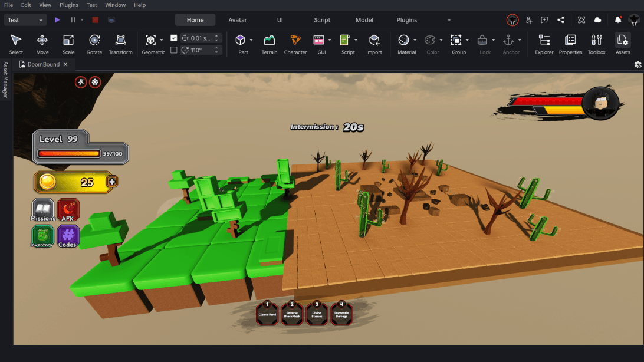
Task: Click the Level 99 XP bar
Action: (68, 153)
